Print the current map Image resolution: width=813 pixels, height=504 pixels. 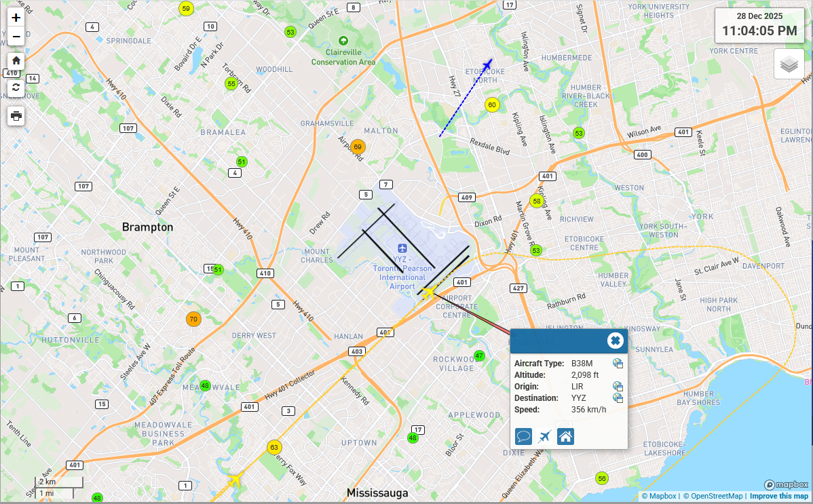pos(16,116)
